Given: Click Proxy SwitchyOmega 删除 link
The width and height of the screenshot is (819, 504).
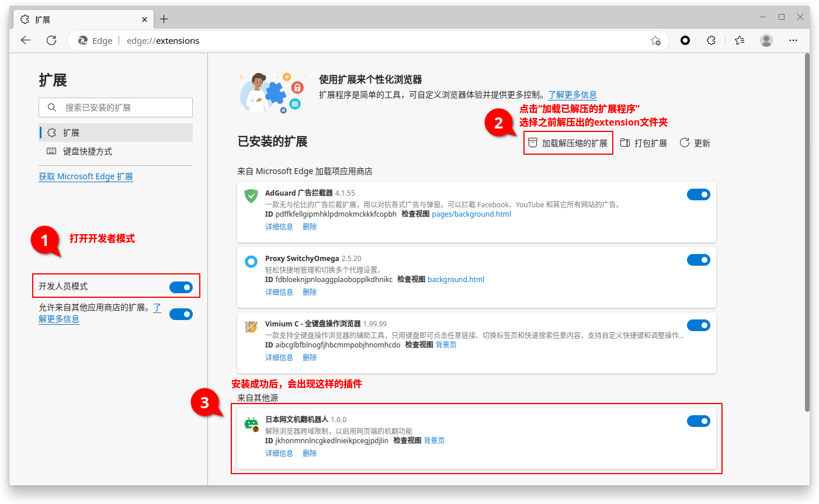Looking at the screenshot, I should click(x=310, y=292).
